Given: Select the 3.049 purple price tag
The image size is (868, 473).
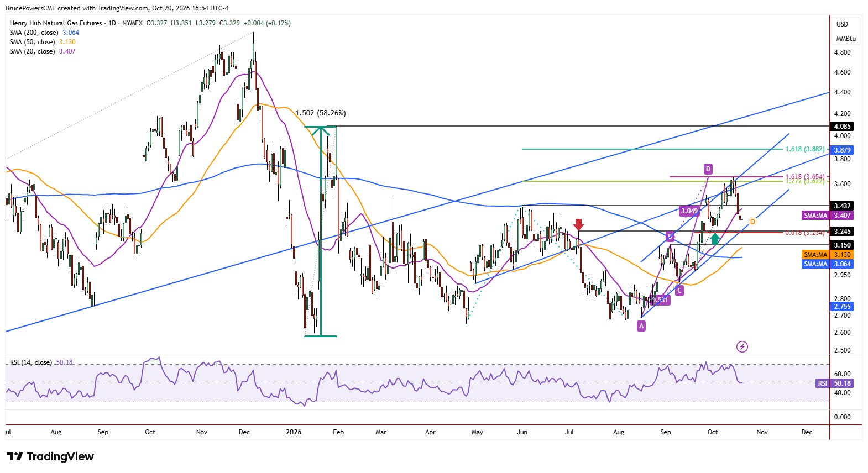Looking at the screenshot, I should tap(689, 211).
